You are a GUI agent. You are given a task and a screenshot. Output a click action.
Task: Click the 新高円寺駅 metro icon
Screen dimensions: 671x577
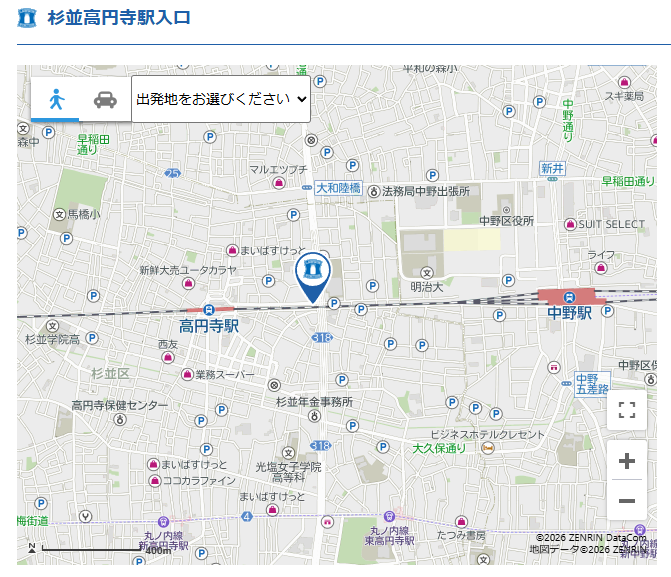[163, 522]
